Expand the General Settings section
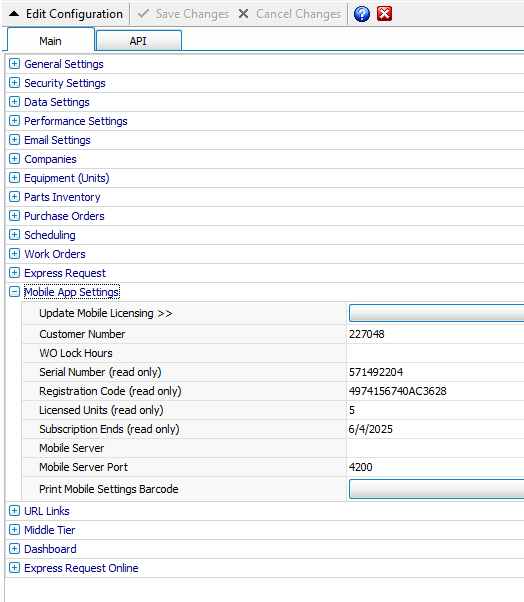524x602 pixels. pos(14,64)
